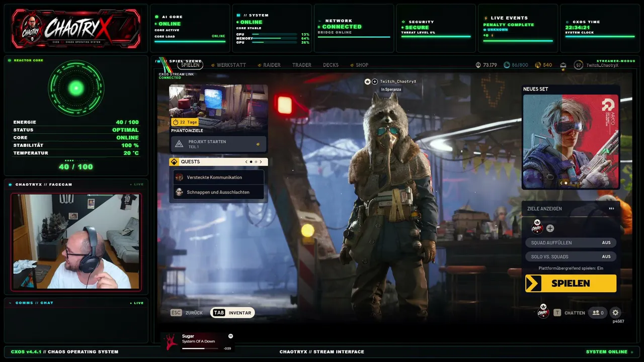Click the facecam video feed
This screenshot has width=644, height=362.
76,242
